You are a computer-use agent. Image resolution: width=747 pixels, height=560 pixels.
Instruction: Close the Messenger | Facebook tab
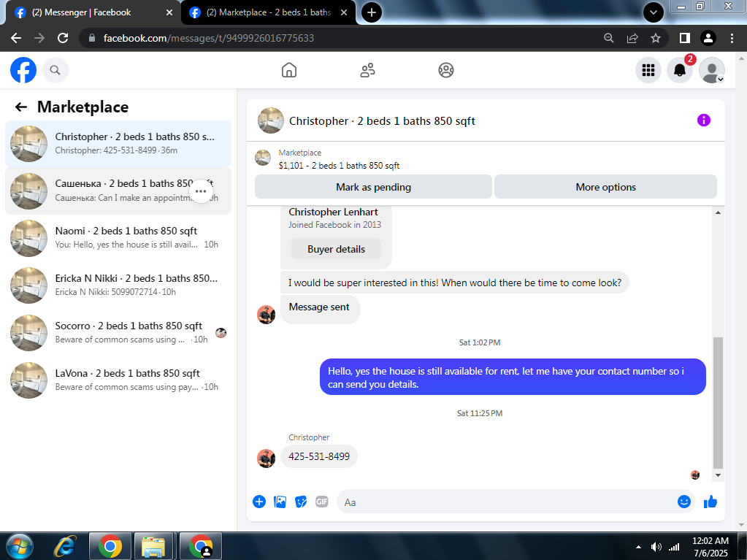169,12
